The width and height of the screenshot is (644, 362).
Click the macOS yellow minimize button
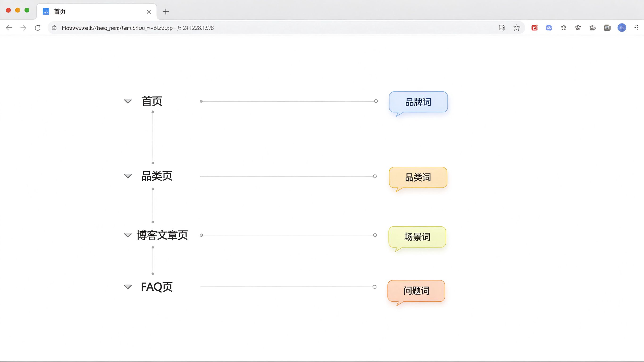point(17,10)
